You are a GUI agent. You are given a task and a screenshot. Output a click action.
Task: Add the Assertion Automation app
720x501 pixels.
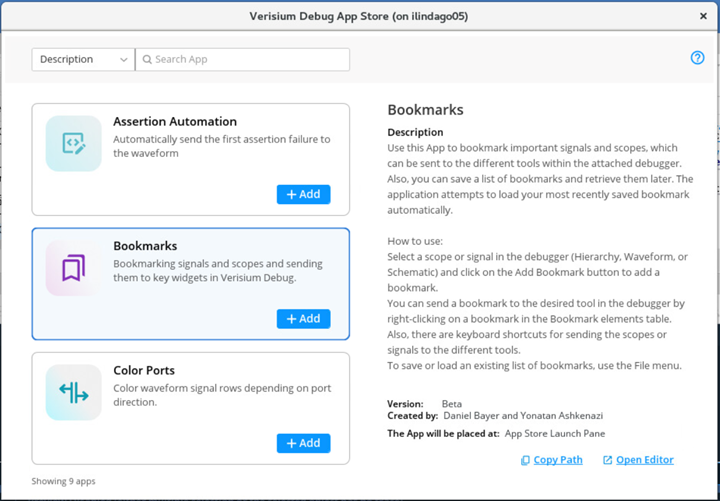(303, 194)
